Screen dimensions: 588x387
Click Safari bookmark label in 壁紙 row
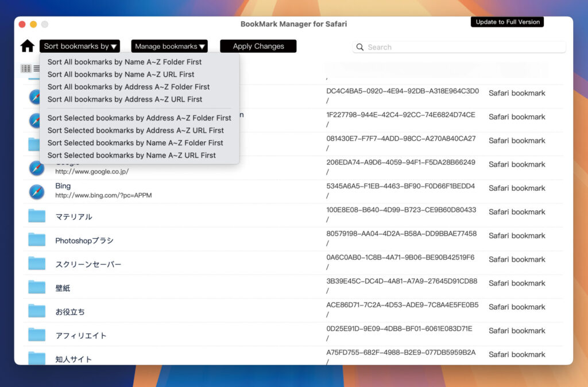[517, 283]
